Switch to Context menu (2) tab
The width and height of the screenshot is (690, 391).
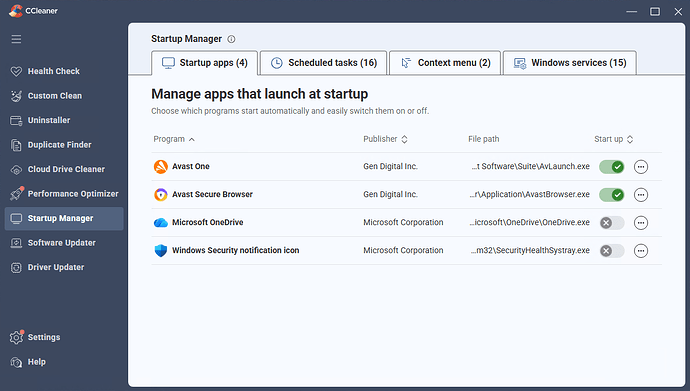pos(445,63)
